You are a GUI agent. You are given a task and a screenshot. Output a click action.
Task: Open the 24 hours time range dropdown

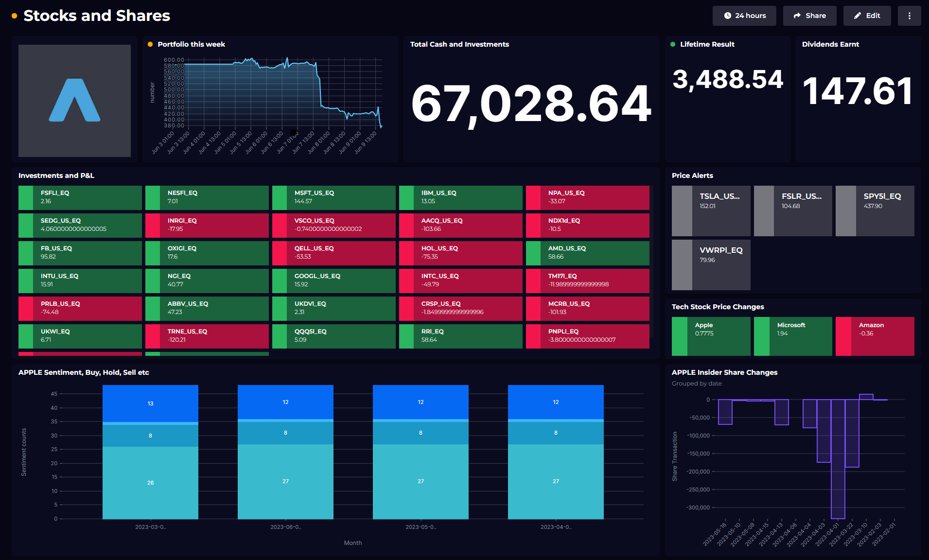[744, 16]
